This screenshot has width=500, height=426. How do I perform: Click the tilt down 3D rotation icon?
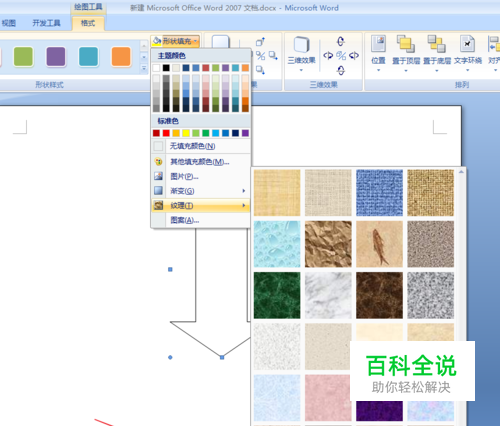click(x=341, y=70)
